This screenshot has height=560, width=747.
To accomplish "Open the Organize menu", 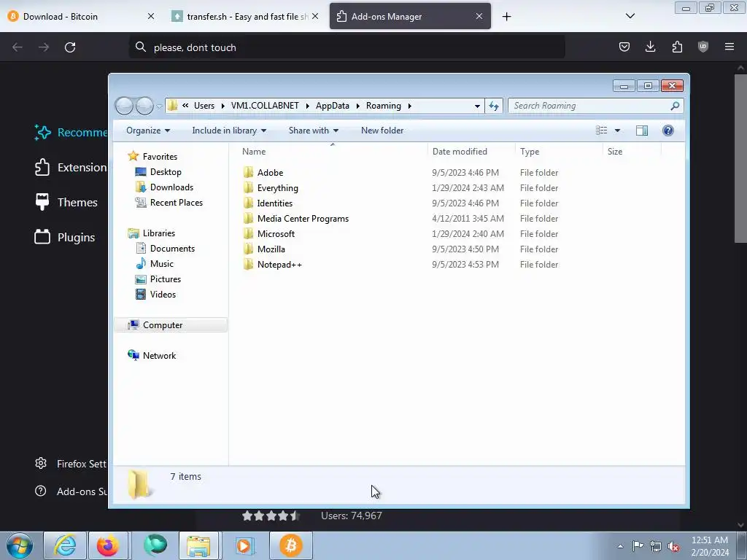I will 147,131.
